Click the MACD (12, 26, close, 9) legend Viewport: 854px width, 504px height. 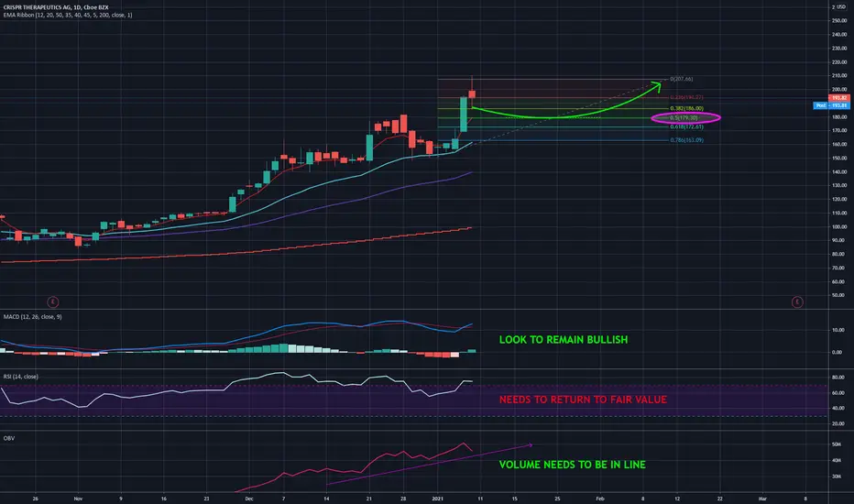tap(33, 316)
